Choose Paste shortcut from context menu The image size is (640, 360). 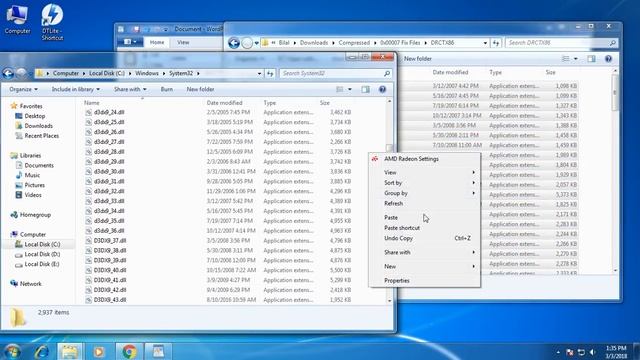424,228
